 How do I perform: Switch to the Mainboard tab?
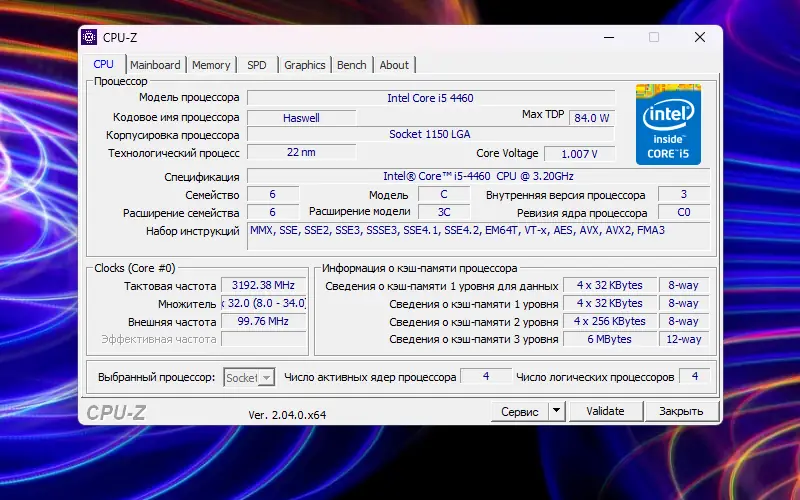[155, 65]
